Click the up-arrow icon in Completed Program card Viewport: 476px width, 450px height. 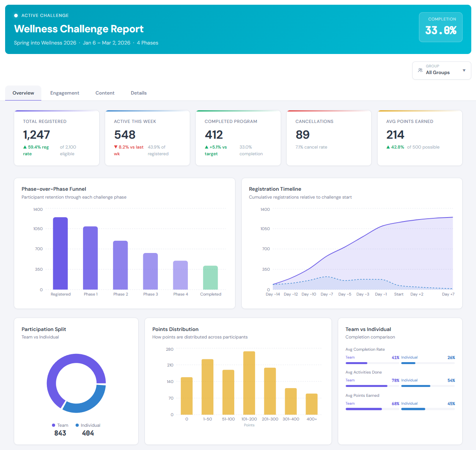click(207, 147)
